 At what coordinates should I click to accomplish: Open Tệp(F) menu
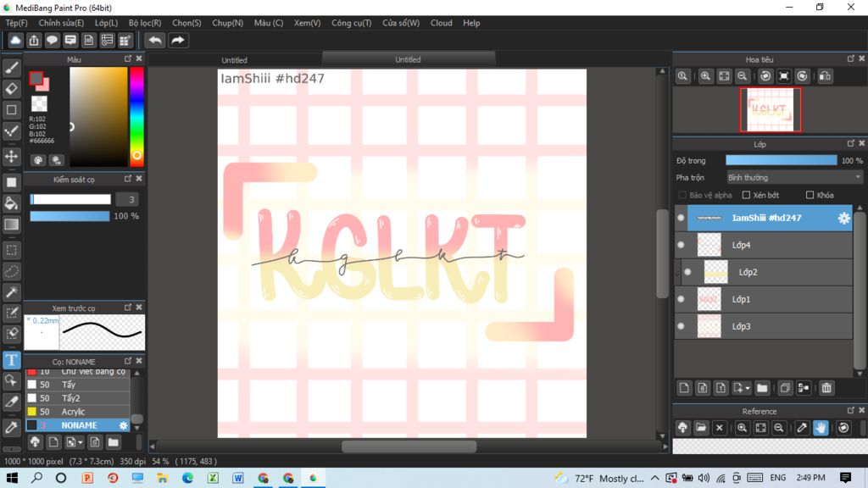point(16,23)
